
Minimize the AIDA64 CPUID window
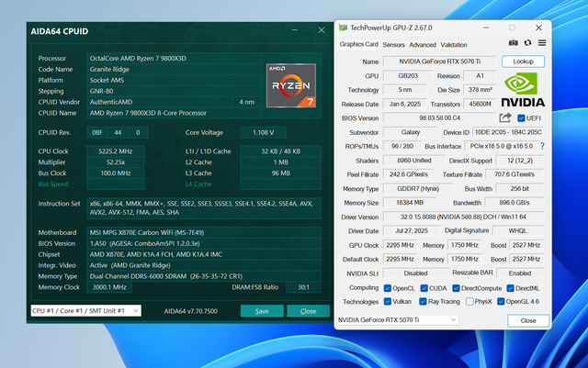[x=295, y=30]
